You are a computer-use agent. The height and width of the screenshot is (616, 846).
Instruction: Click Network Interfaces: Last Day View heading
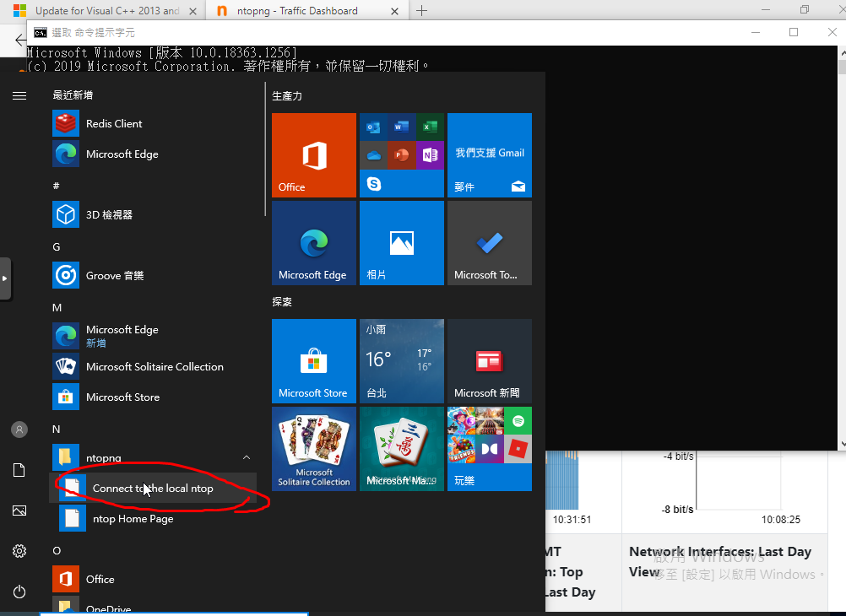[720, 561]
